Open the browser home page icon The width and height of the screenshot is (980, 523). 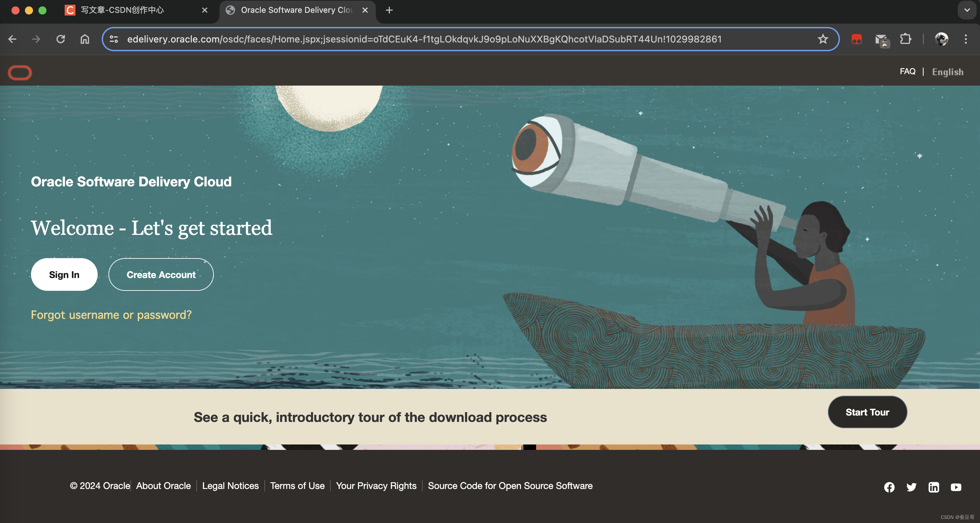click(85, 39)
